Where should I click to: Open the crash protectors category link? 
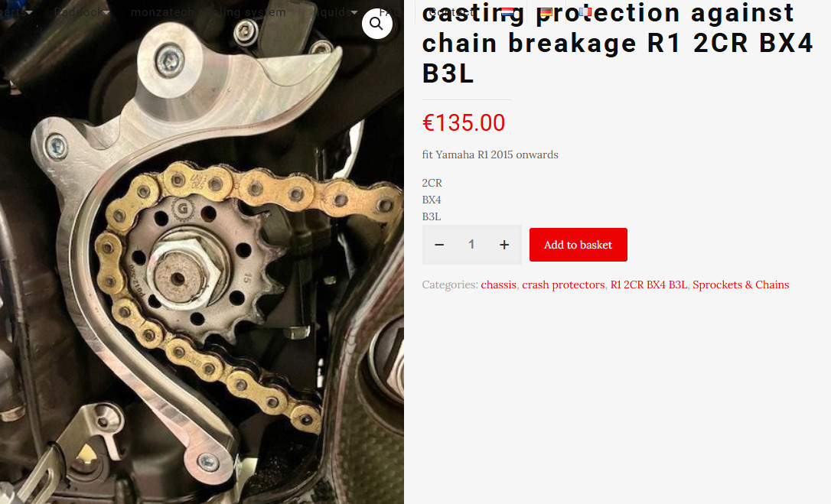click(x=563, y=285)
